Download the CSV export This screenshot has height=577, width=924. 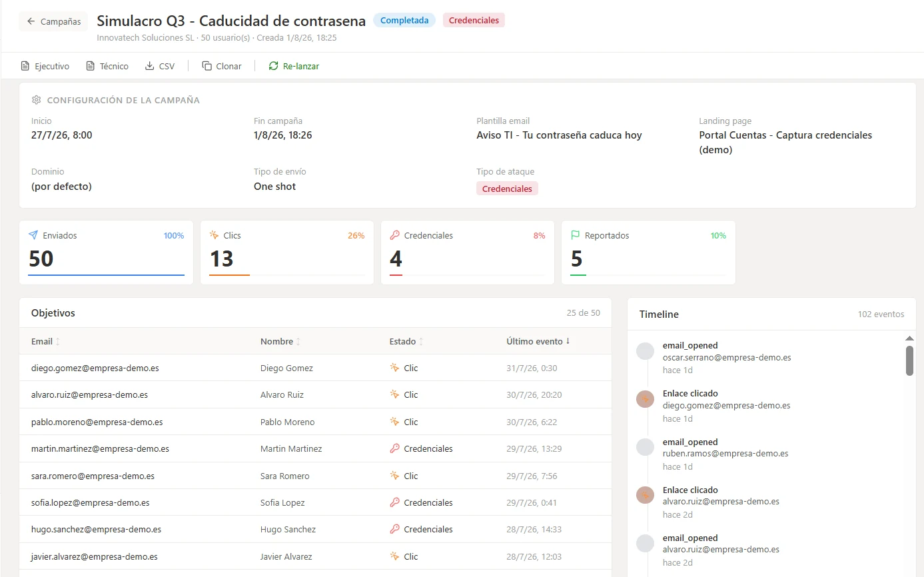(160, 66)
